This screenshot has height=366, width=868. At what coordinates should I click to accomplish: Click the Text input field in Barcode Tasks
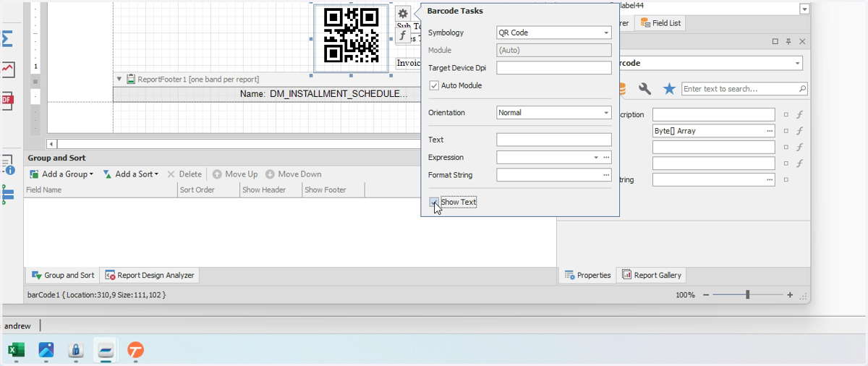[554, 140]
